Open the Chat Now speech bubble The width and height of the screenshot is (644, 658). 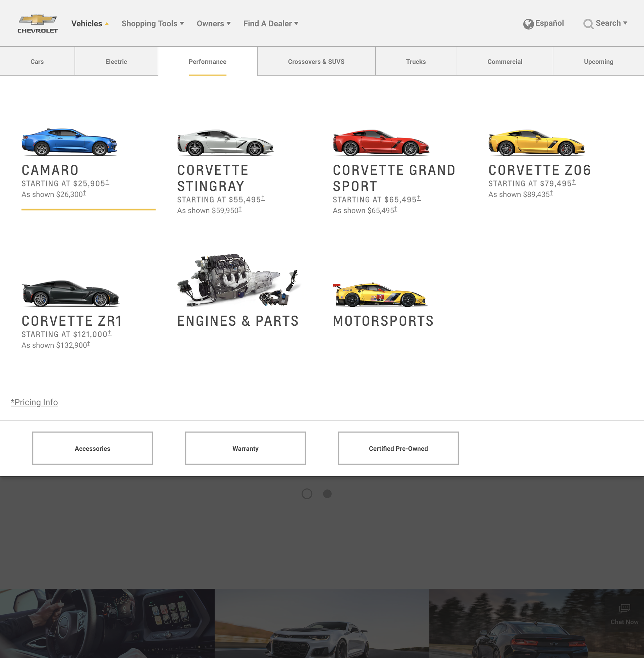click(x=625, y=609)
